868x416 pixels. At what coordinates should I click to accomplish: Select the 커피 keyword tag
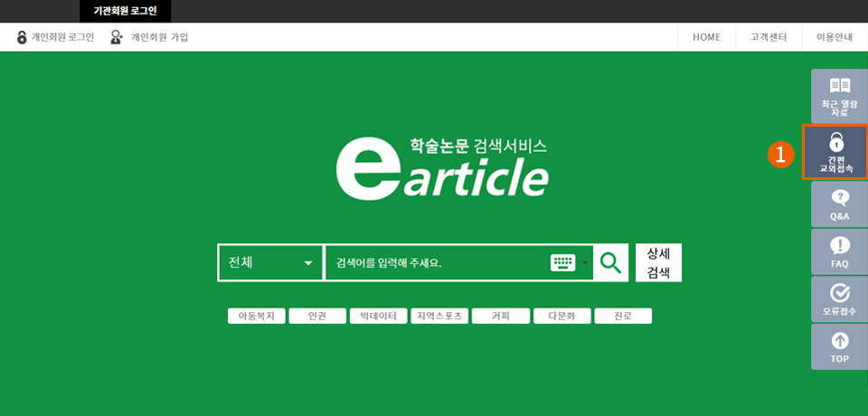pyautogui.click(x=501, y=317)
